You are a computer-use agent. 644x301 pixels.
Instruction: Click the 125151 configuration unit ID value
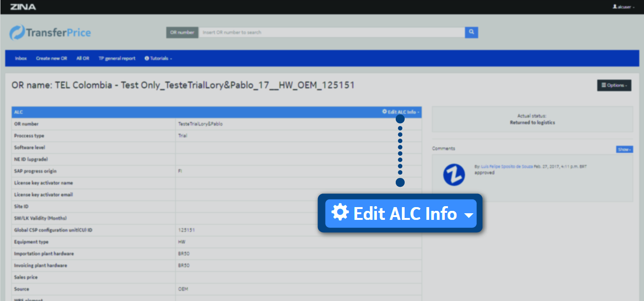[x=187, y=230]
